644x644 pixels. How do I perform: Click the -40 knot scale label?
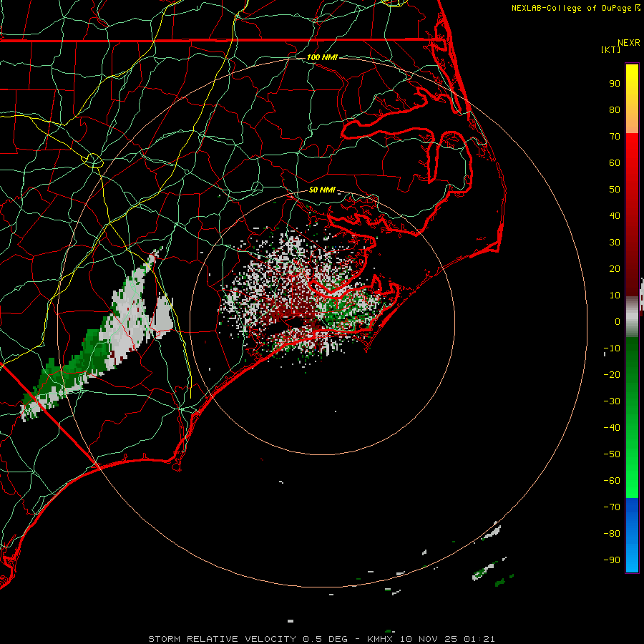click(x=612, y=428)
